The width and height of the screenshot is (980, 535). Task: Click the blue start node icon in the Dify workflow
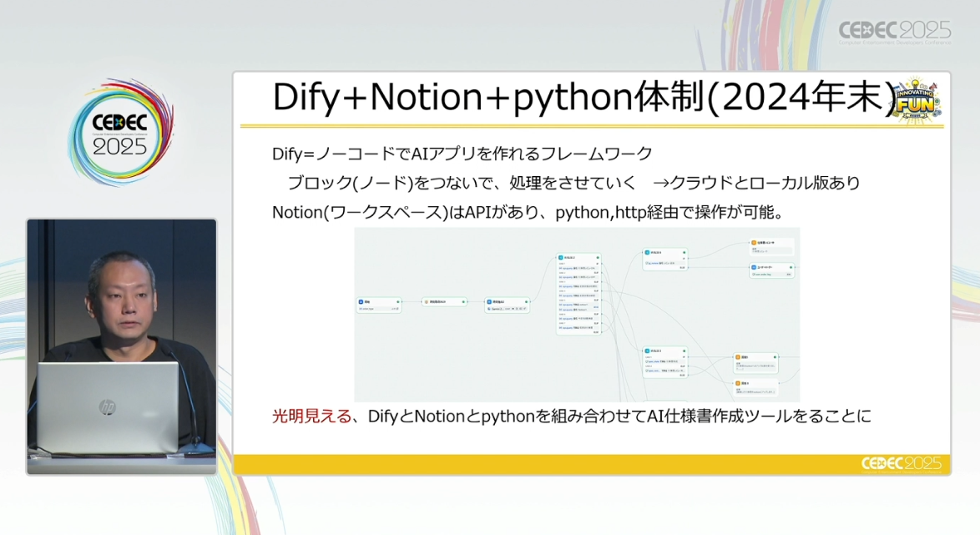(361, 302)
